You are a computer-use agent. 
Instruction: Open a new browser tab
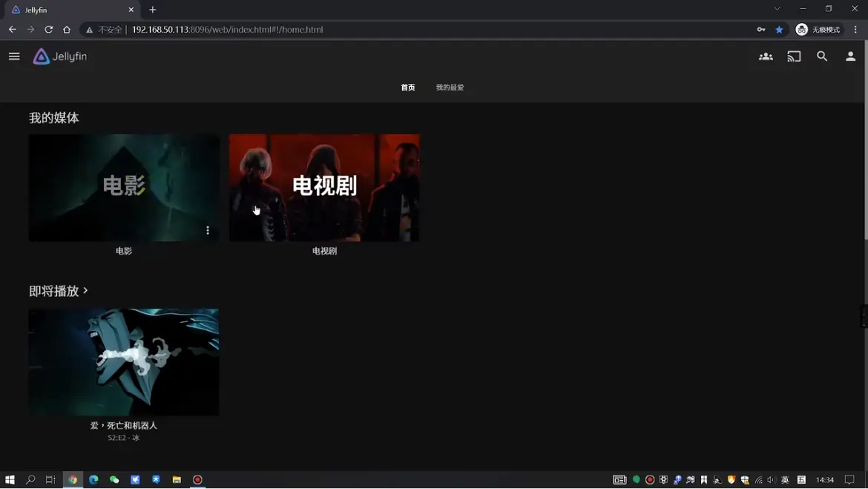[153, 10]
